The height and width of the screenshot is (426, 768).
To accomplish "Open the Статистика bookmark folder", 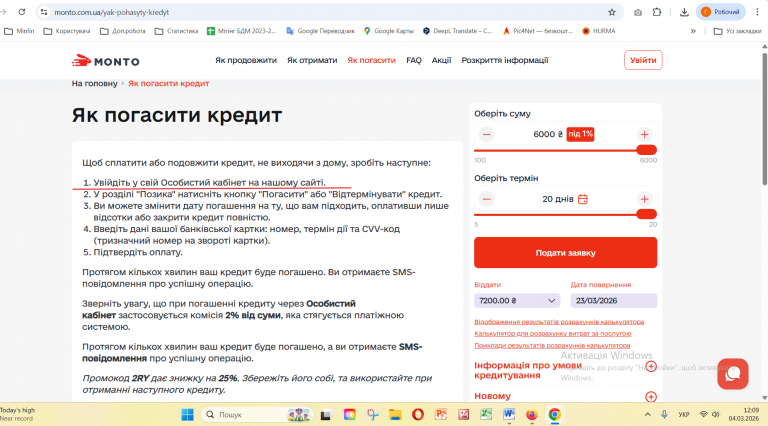I will point(176,31).
